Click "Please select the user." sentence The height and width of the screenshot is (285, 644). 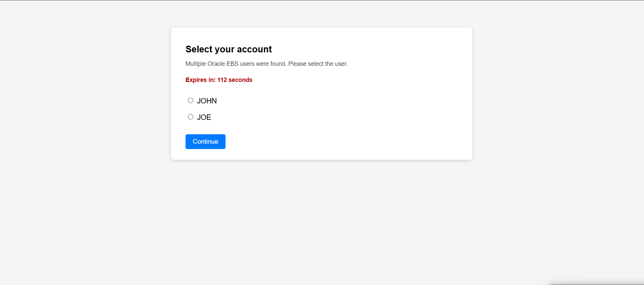click(318, 64)
